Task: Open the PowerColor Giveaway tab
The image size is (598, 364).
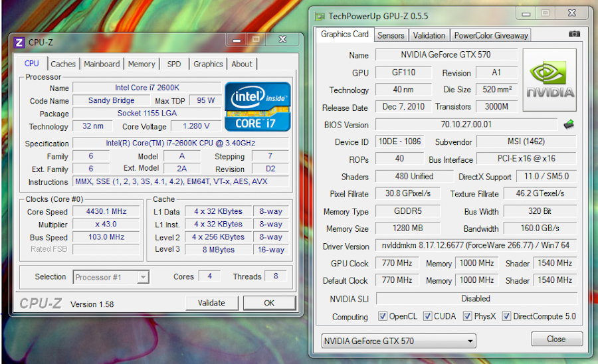Action: pyautogui.click(x=491, y=35)
